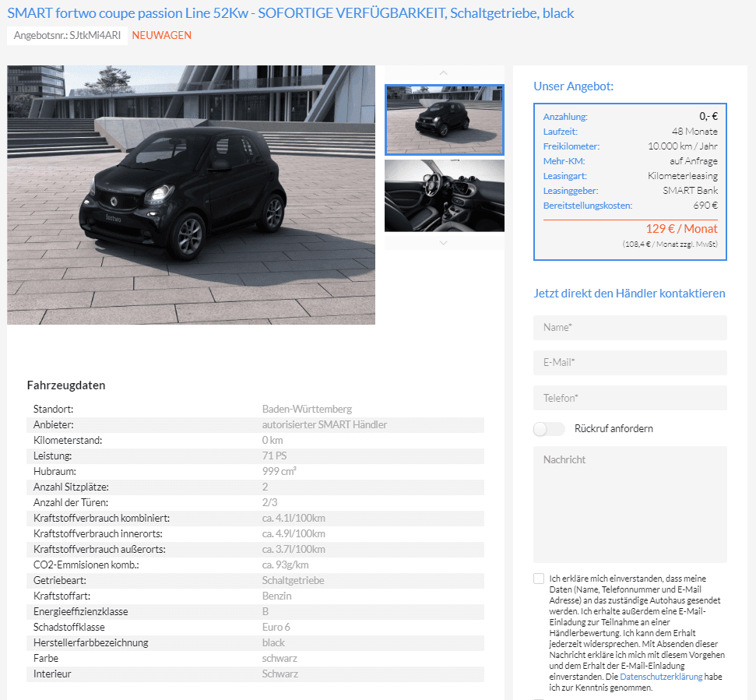Click the Angebotsnr. SJtkMi4ARI label
The height and width of the screenshot is (700, 756).
tap(67, 35)
